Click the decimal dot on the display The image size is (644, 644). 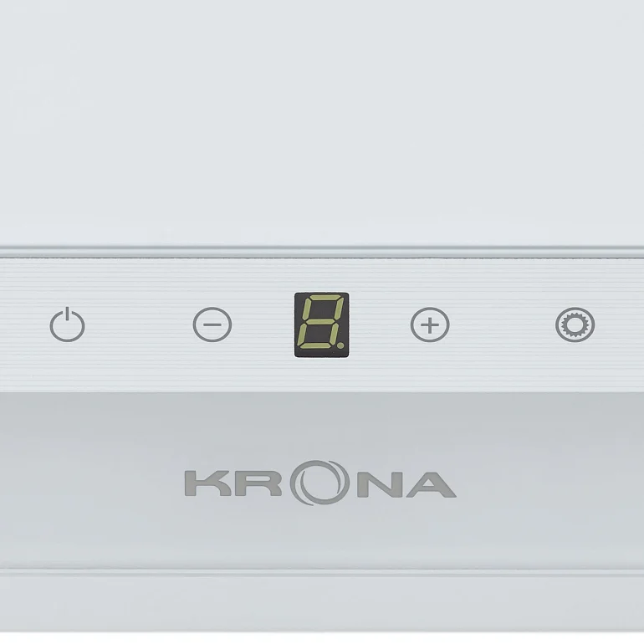click(340, 346)
